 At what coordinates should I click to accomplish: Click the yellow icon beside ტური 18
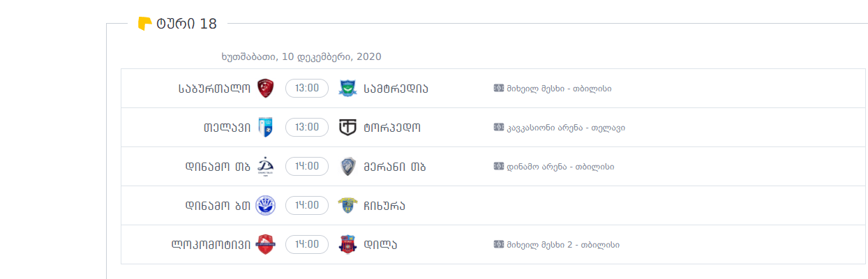(x=144, y=24)
